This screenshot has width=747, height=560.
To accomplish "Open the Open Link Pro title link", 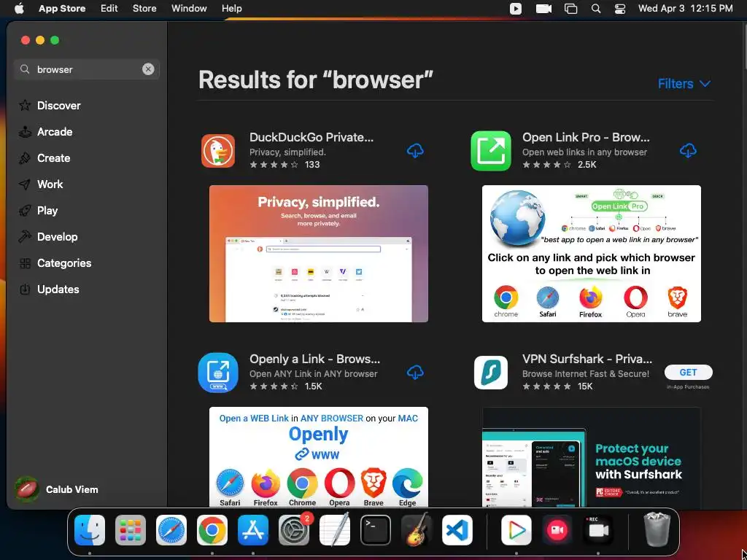I will click(x=586, y=137).
